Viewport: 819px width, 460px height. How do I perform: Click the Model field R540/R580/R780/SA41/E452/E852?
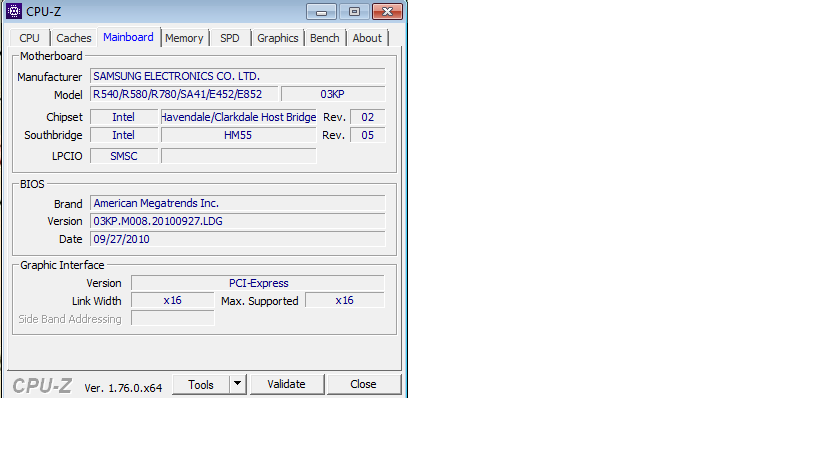click(x=184, y=94)
